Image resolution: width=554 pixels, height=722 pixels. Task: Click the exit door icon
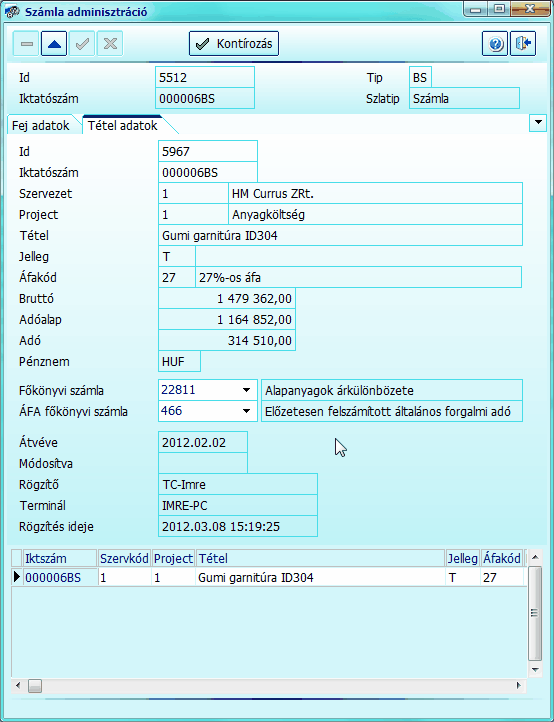tap(523, 44)
